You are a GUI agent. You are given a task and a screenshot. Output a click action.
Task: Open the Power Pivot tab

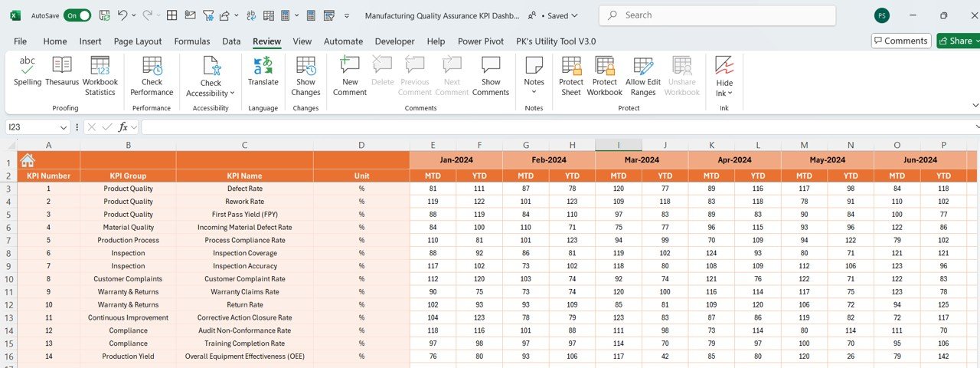tap(481, 41)
